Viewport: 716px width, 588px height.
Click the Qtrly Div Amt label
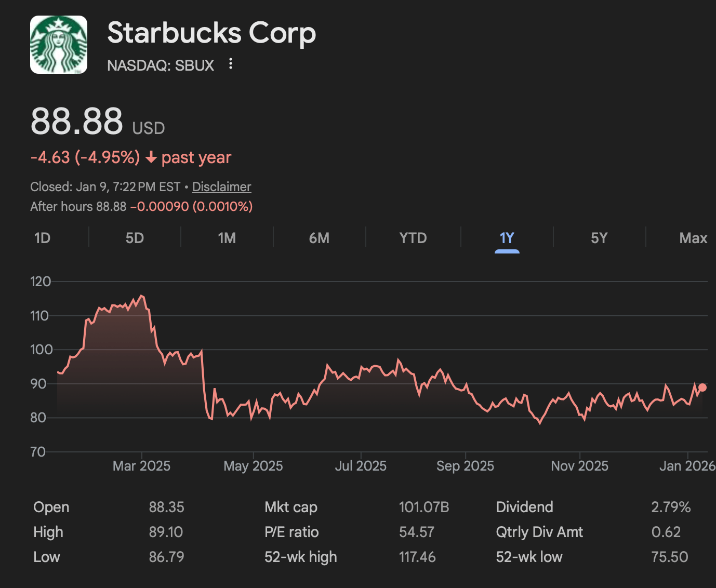[539, 532]
